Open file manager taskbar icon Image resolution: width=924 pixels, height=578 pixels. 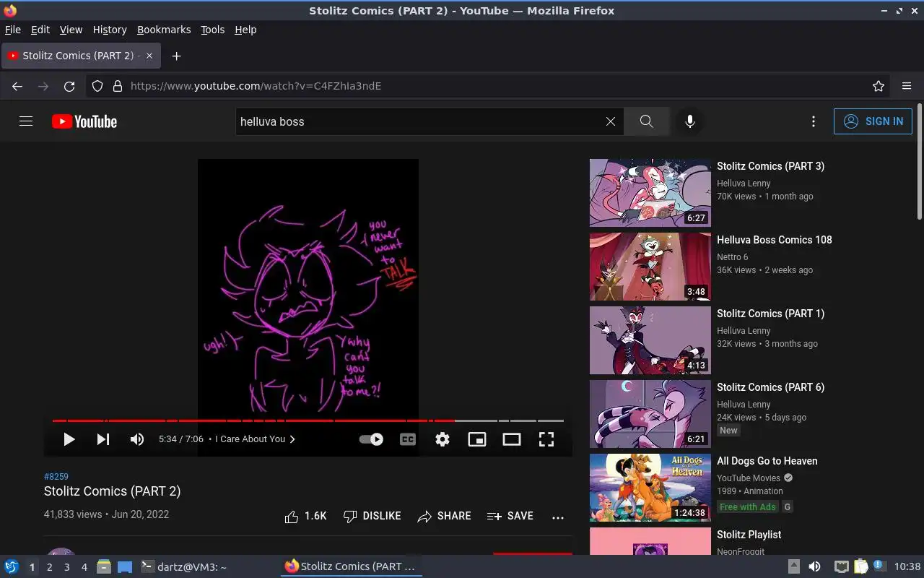tap(103, 566)
